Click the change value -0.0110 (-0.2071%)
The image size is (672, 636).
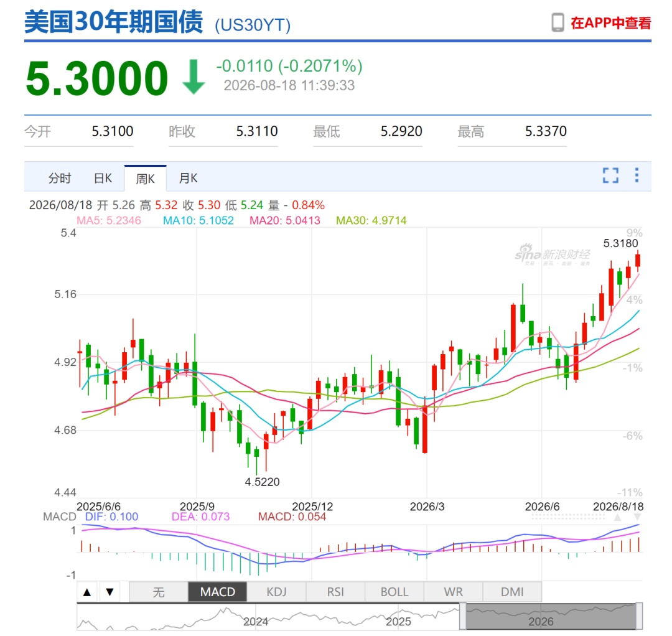point(289,66)
